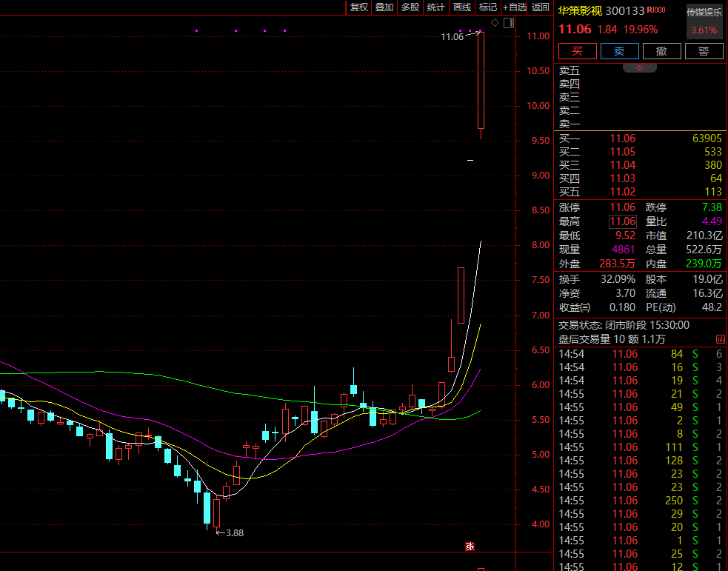Click the 量比 value 4.49
Viewport: 728px width, 571px height.
point(712,221)
